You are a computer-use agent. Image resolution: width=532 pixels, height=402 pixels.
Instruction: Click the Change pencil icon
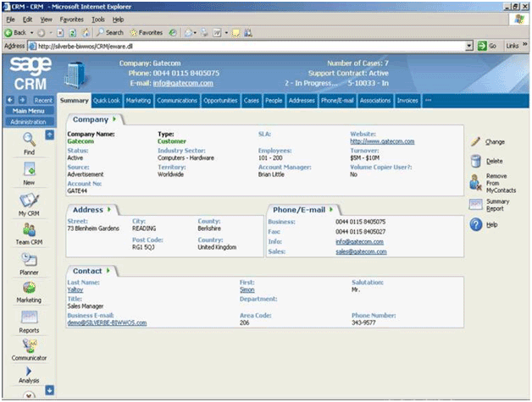[x=476, y=141]
